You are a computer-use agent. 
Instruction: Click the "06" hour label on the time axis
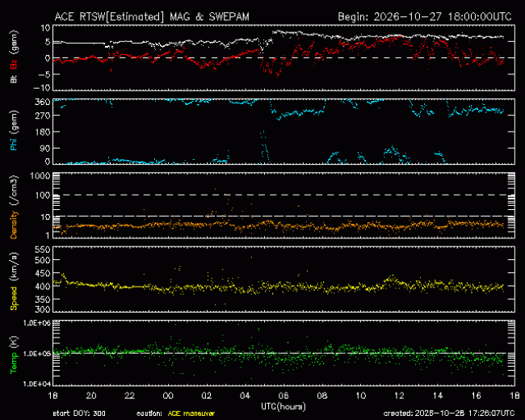(x=283, y=396)
